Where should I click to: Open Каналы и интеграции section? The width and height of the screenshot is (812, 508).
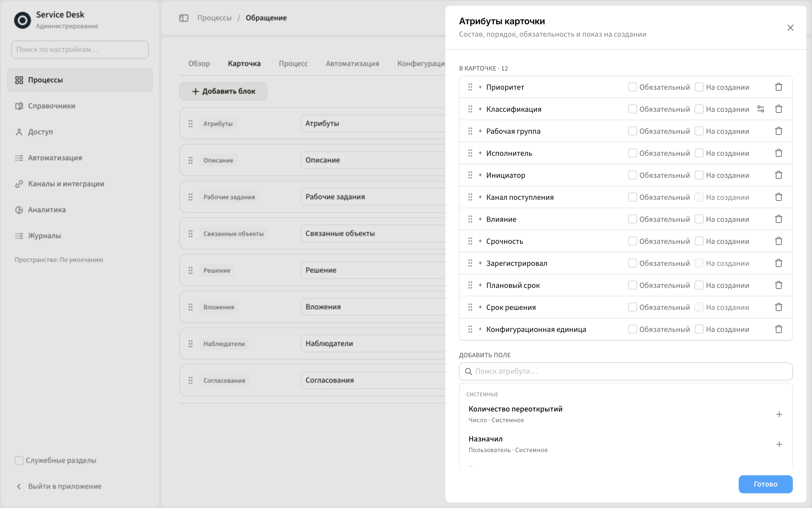(80, 184)
